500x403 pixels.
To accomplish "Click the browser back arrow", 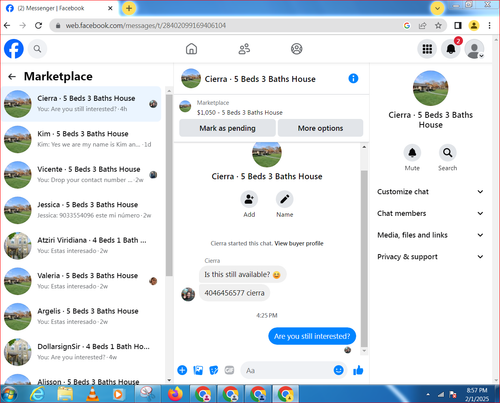I will (x=7, y=25).
